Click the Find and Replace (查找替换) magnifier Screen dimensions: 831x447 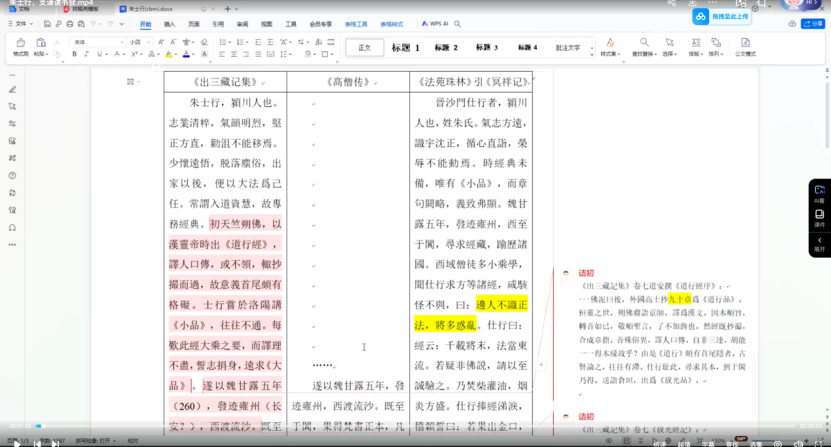[x=644, y=42]
